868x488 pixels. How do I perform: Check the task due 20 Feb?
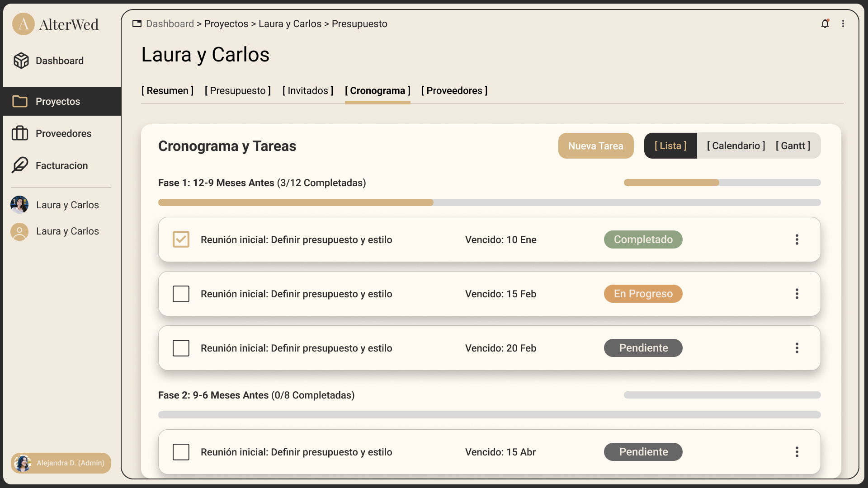[x=181, y=348]
